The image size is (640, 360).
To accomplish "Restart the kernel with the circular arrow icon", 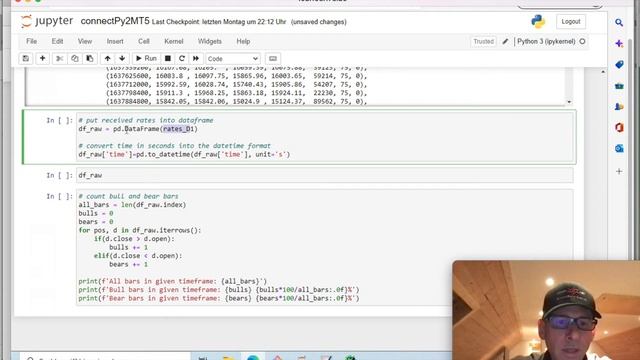I will pyautogui.click(x=182, y=58).
